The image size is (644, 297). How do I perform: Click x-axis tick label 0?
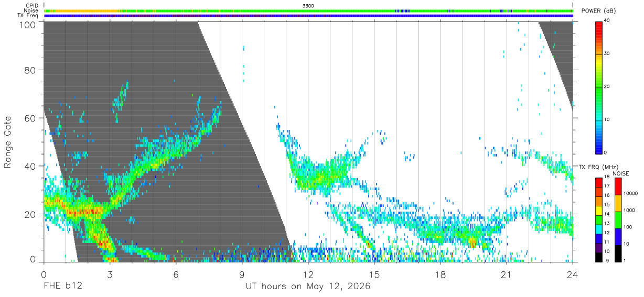pos(43,274)
